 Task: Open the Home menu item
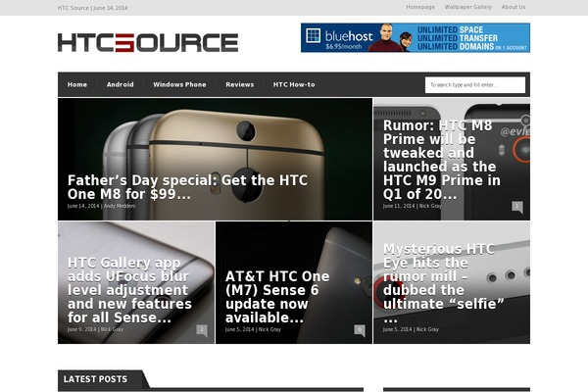[77, 85]
